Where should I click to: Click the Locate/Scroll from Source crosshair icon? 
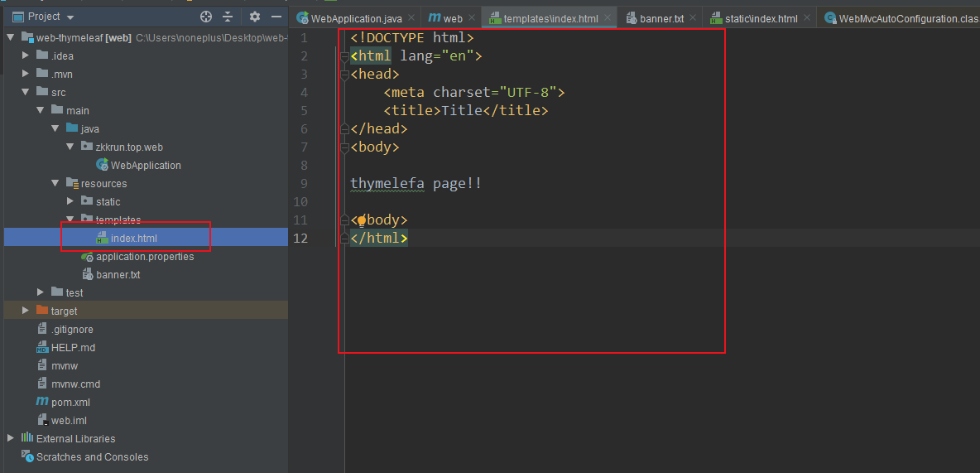[205, 17]
